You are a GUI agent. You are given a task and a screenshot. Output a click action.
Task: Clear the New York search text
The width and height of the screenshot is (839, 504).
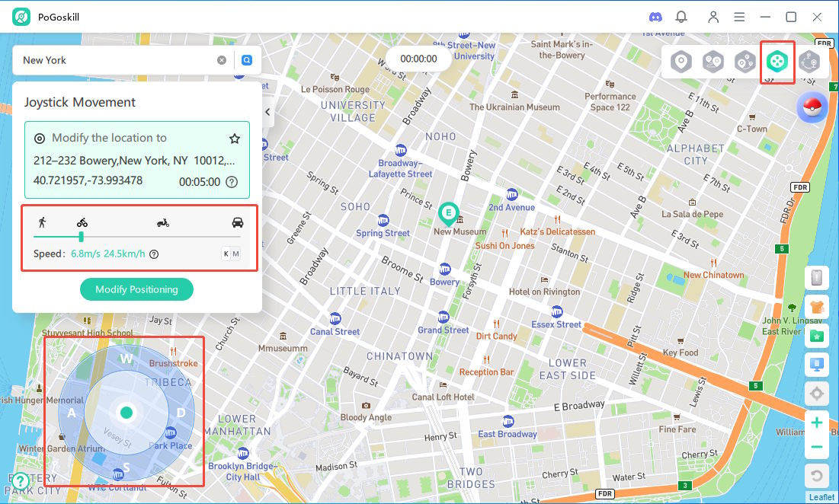tap(222, 60)
